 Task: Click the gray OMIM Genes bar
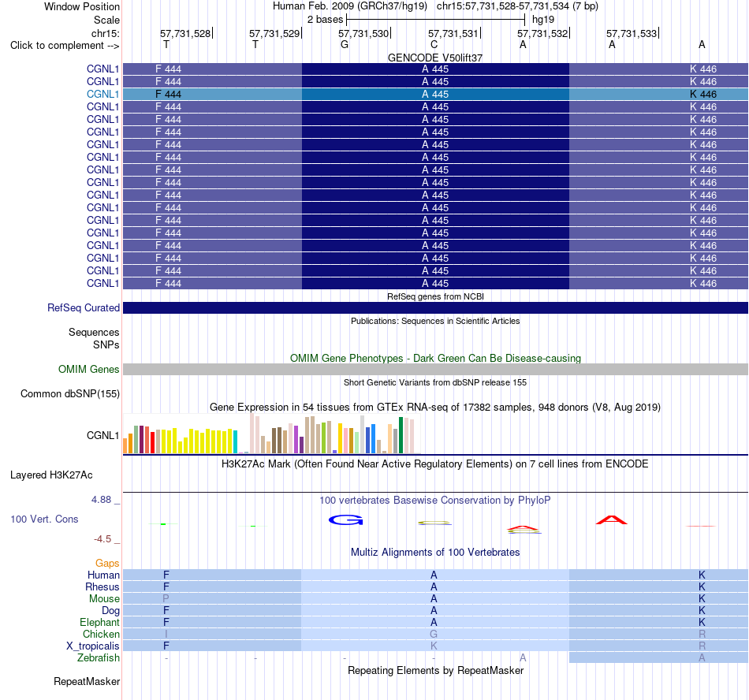[435, 369]
